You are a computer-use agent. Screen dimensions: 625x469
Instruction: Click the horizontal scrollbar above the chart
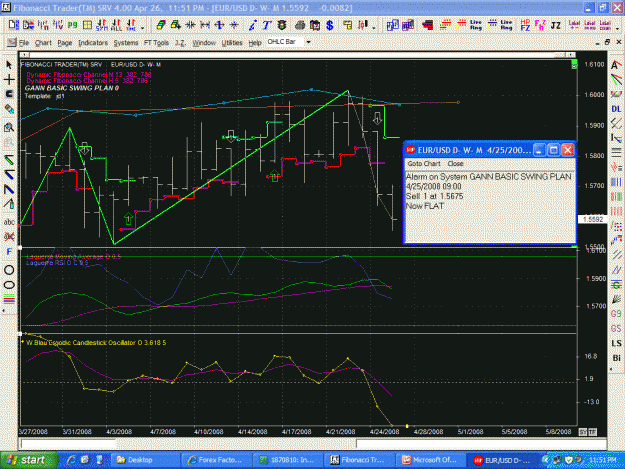click(297, 55)
